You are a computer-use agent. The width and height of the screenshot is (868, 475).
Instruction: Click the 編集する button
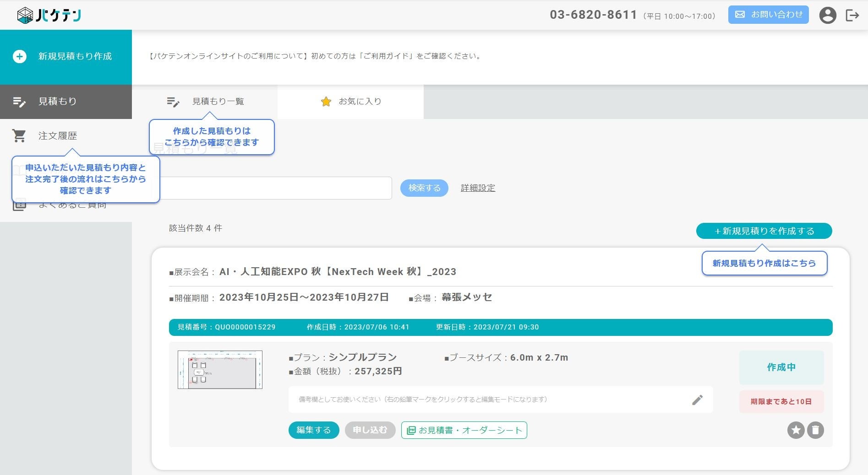tap(314, 430)
